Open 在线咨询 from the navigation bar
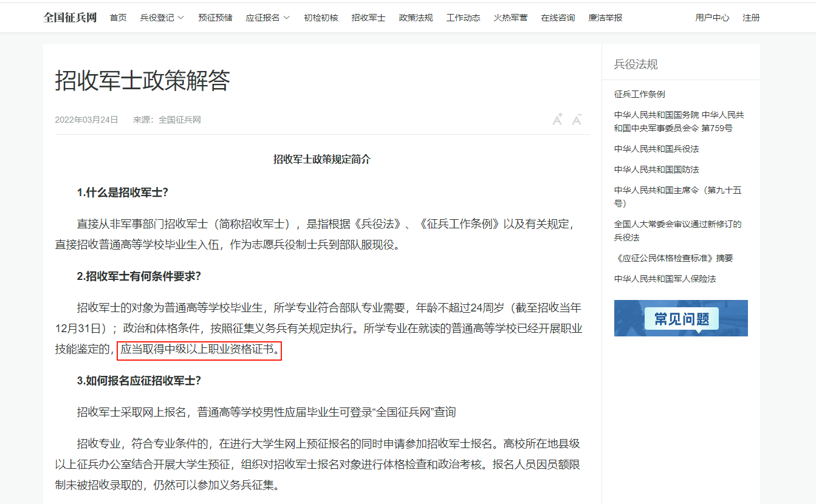This screenshot has height=504, width=816. pos(558,18)
